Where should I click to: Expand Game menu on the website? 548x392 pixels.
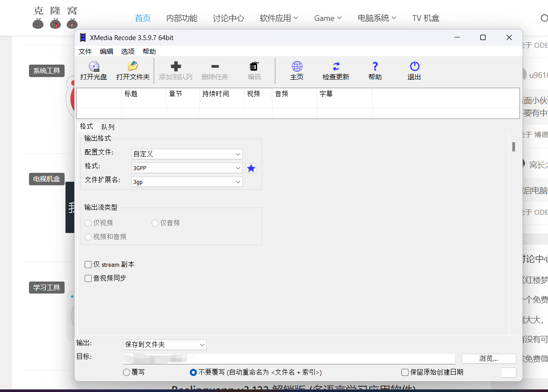pyautogui.click(x=328, y=18)
